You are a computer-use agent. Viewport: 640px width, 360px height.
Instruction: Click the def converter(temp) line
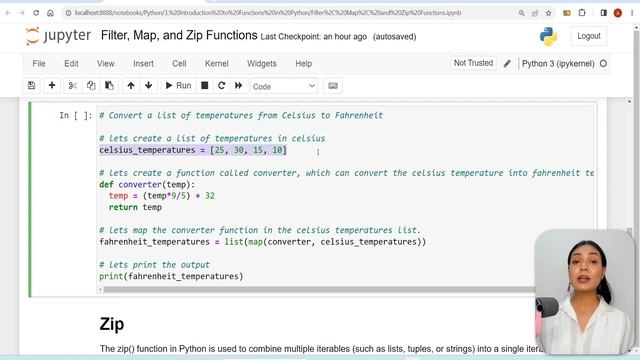(x=147, y=184)
